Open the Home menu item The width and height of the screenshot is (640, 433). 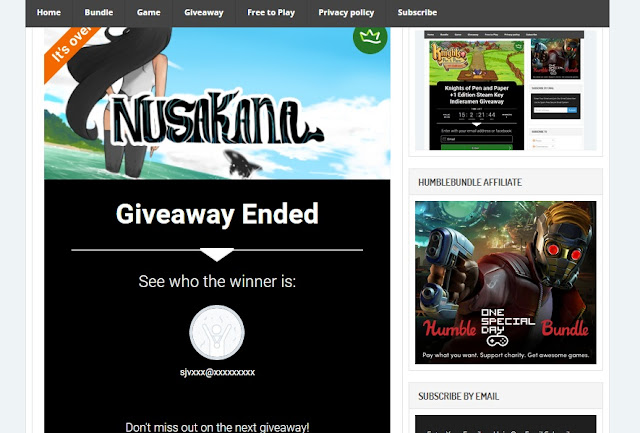click(49, 13)
